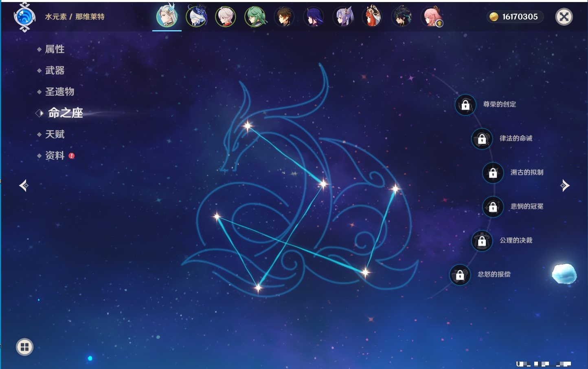Switch to the dark-haired green-headband character portrait
This screenshot has height=369, width=588.
point(402,17)
